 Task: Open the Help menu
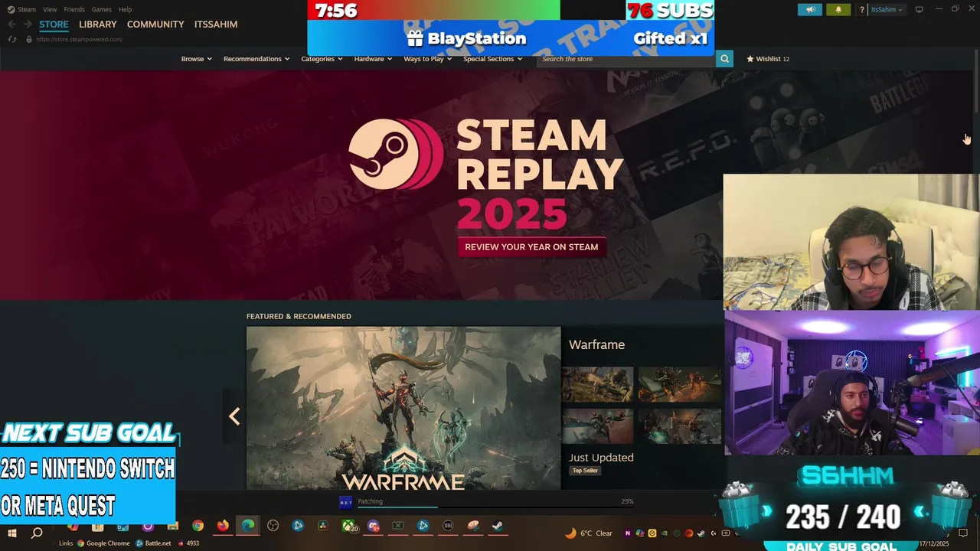coord(125,9)
